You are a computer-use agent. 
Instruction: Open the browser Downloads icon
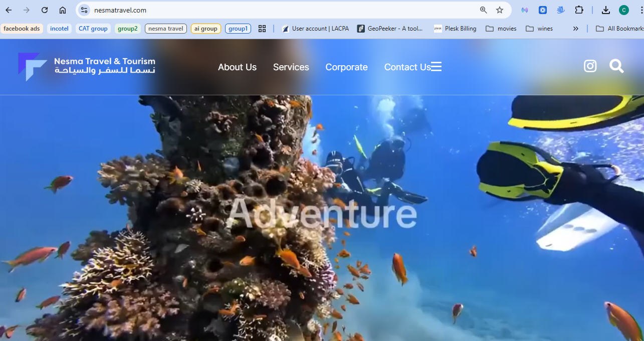click(x=605, y=10)
